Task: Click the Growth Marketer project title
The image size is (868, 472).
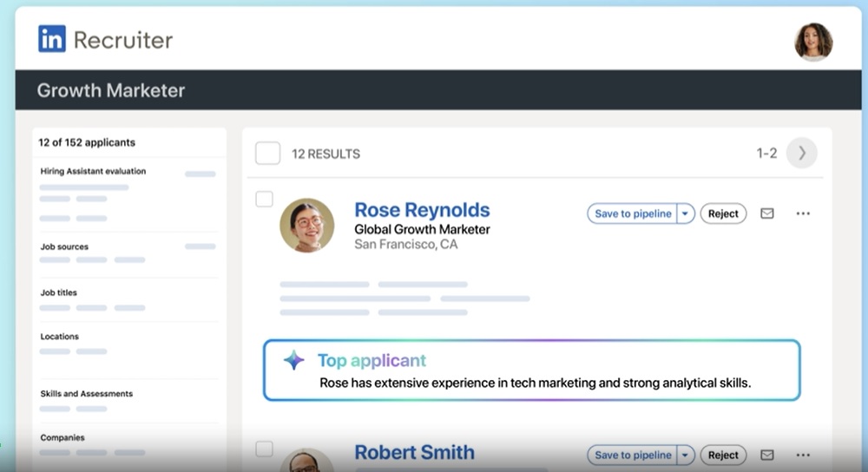Action: [111, 89]
